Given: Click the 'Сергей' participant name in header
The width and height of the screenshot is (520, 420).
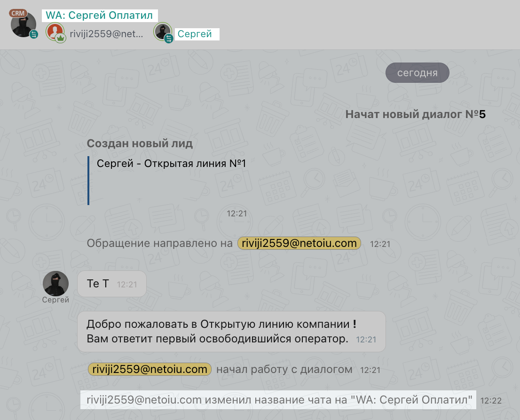Looking at the screenshot, I should [195, 34].
